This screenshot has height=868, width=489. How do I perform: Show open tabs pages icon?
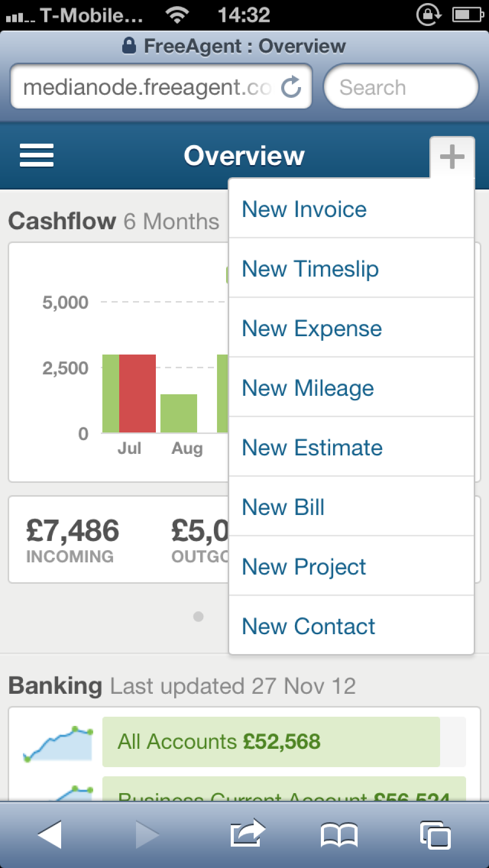click(x=435, y=834)
